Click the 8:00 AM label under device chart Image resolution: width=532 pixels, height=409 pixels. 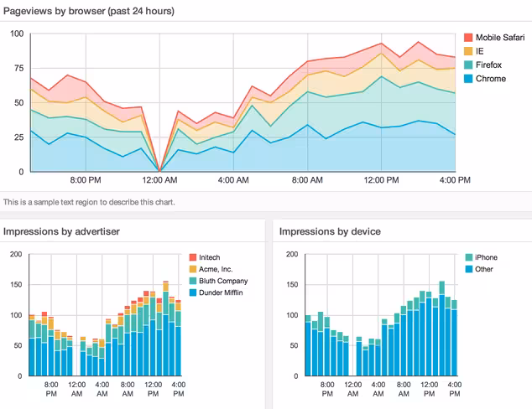[404, 390]
